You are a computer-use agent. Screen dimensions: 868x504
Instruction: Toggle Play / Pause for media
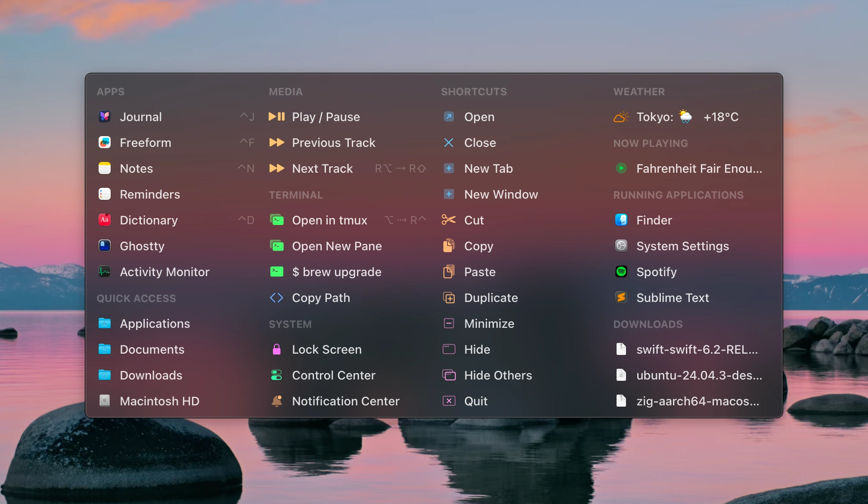[325, 117]
